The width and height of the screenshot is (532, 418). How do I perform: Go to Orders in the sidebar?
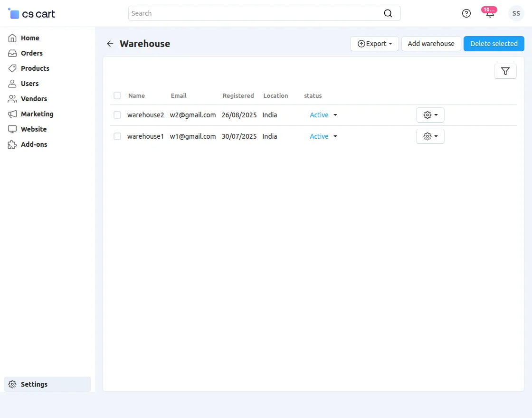coord(31,53)
